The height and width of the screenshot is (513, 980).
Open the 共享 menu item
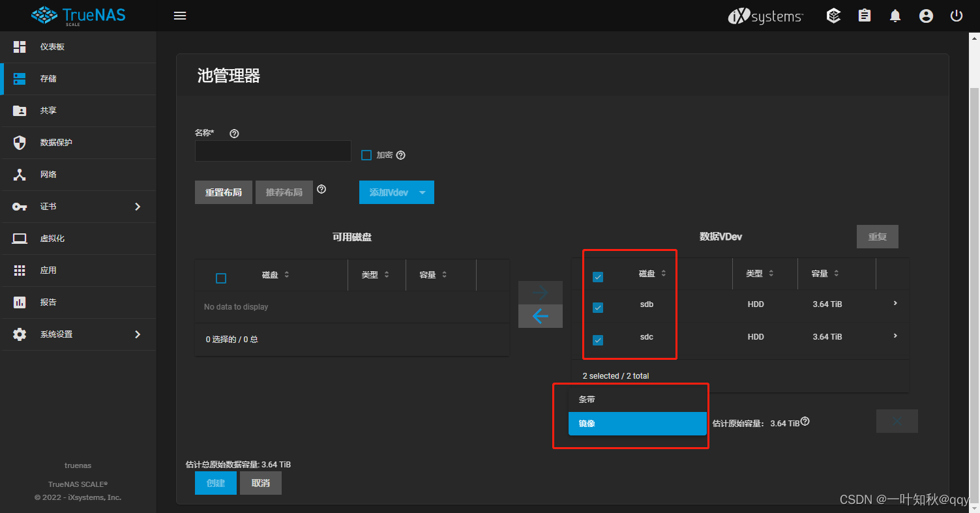pos(78,111)
